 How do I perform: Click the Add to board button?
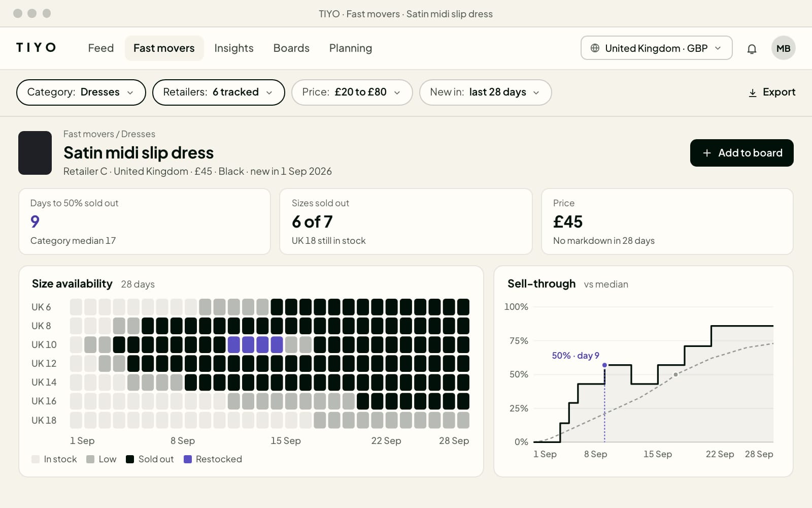741,153
